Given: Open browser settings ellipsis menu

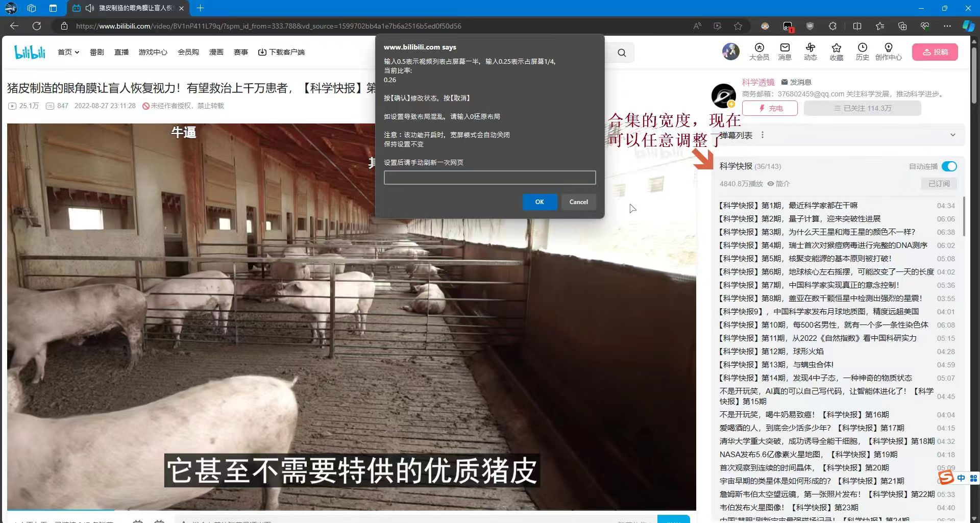Looking at the screenshot, I should [x=947, y=26].
